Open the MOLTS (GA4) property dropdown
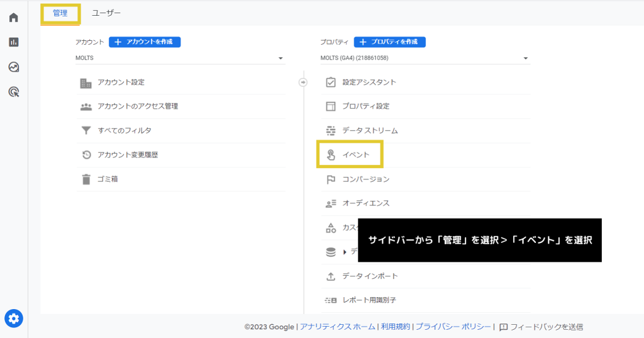644x338 pixels. (425, 59)
